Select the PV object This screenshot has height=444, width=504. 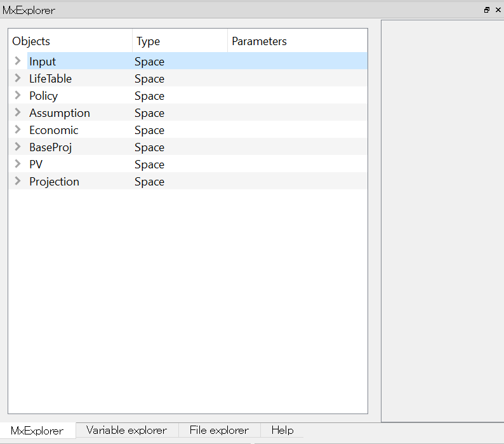pyautogui.click(x=36, y=165)
